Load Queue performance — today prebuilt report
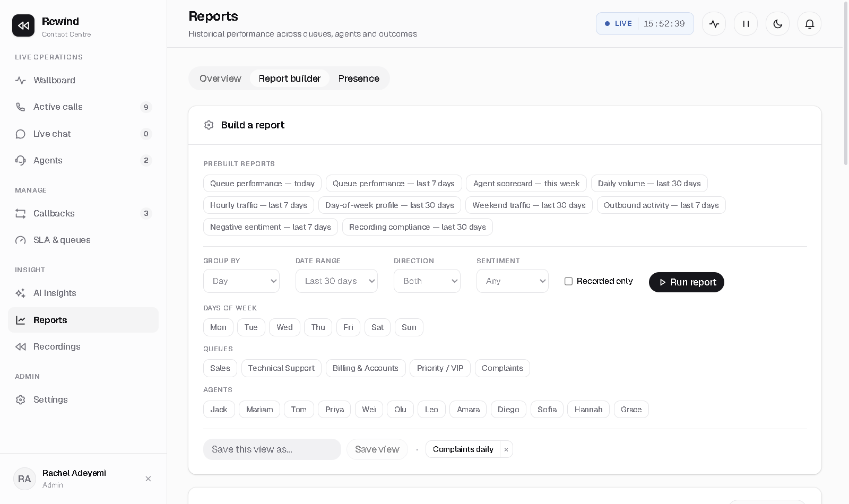The image size is (849, 504). tap(262, 184)
